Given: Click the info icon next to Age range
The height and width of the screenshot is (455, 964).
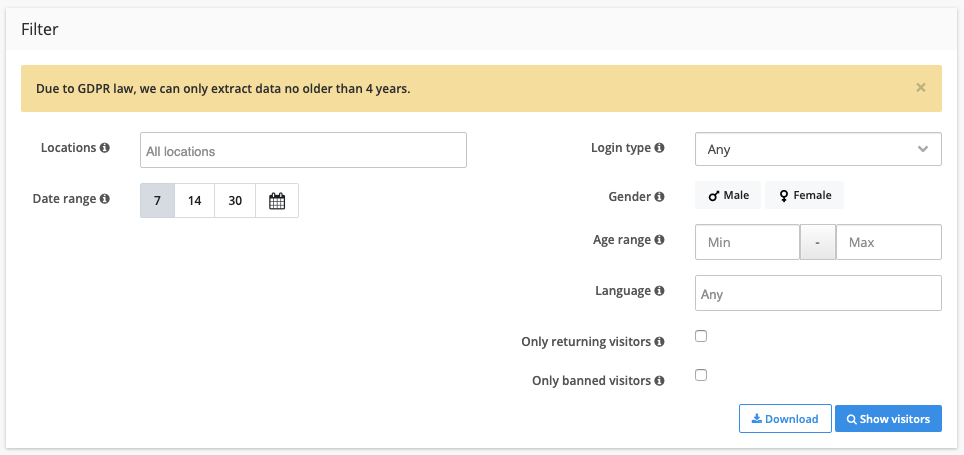Looking at the screenshot, I should pyautogui.click(x=660, y=240).
